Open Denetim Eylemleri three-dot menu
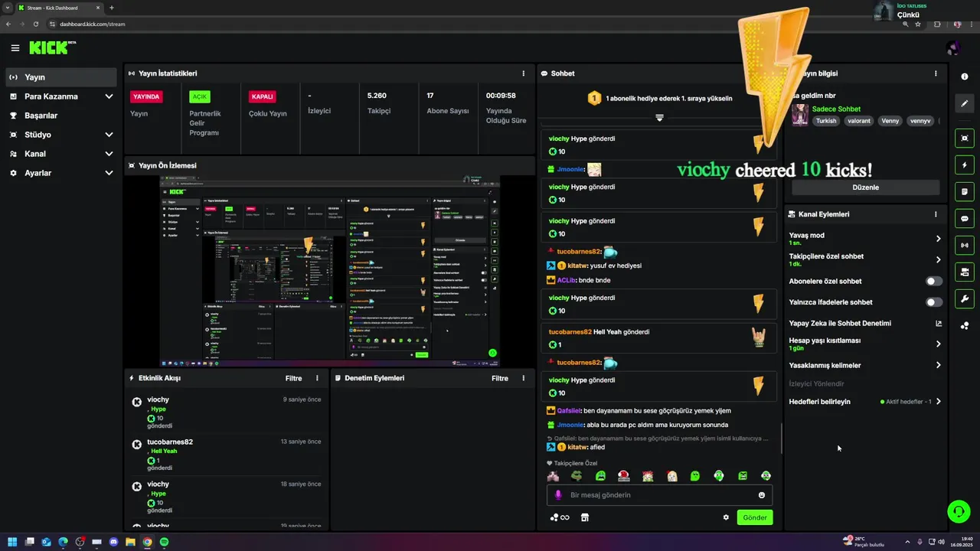 click(524, 378)
